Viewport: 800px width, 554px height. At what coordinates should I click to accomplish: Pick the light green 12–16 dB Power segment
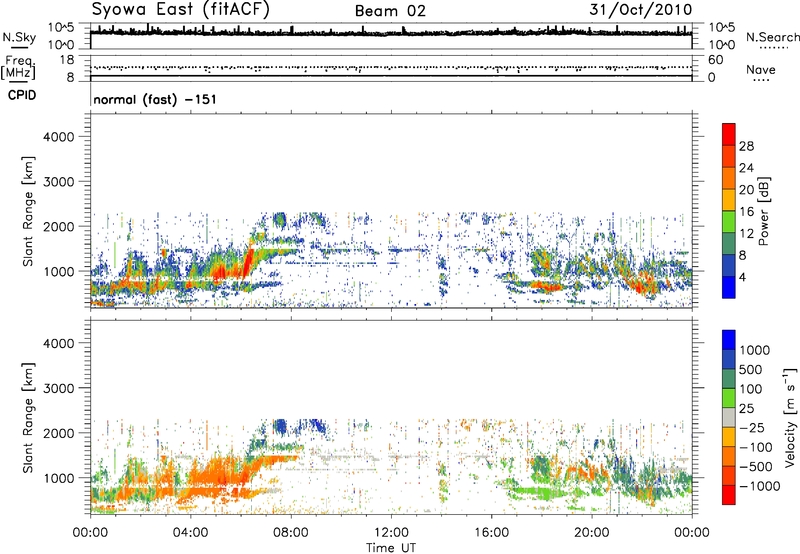tap(729, 222)
